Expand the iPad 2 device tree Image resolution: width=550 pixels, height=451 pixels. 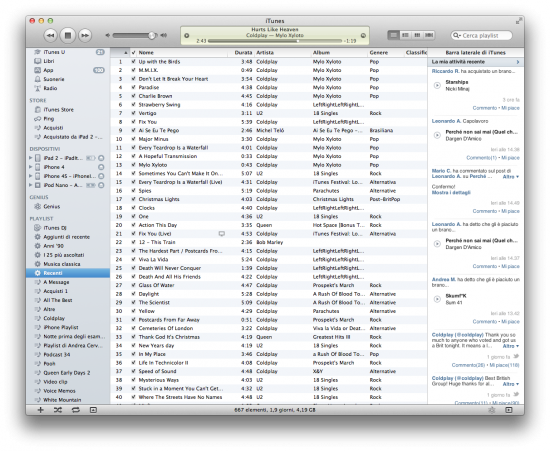click(31, 158)
